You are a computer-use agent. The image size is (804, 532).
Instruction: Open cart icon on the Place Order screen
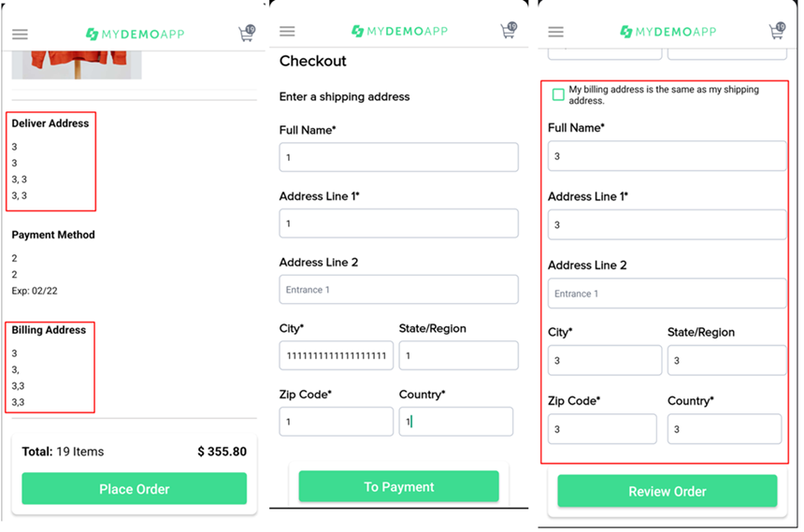(x=246, y=34)
